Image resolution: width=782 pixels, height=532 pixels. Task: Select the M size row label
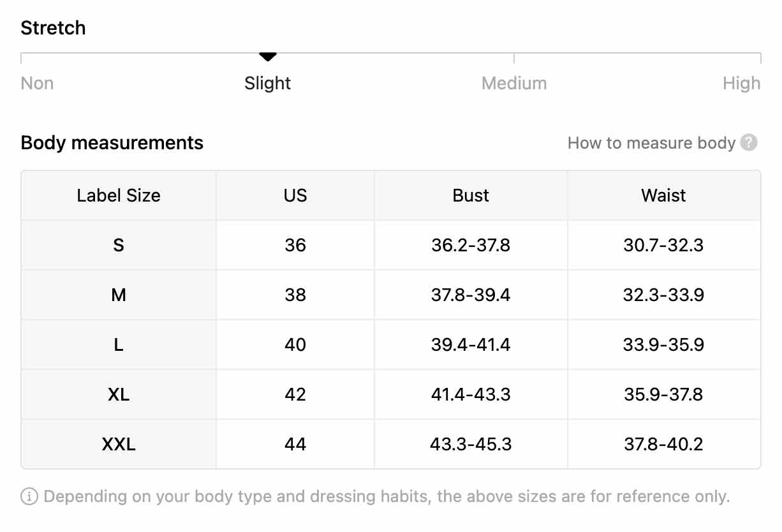tap(119, 295)
